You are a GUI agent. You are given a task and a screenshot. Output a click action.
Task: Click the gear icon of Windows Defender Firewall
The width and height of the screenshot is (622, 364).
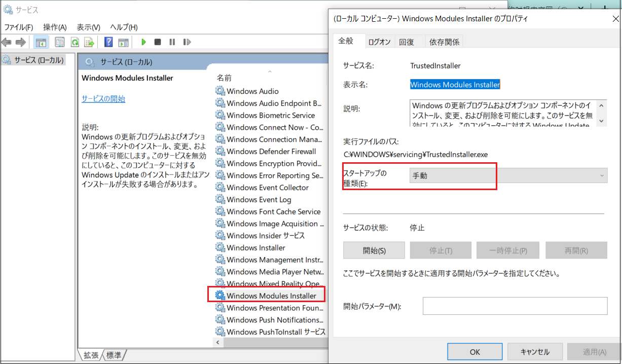point(220,152)
